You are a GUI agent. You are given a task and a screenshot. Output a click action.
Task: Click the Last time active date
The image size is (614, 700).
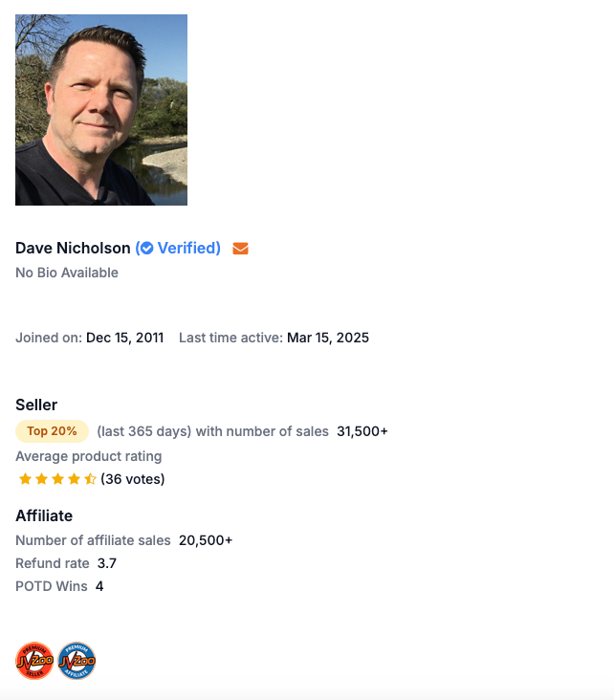[328, 338]
